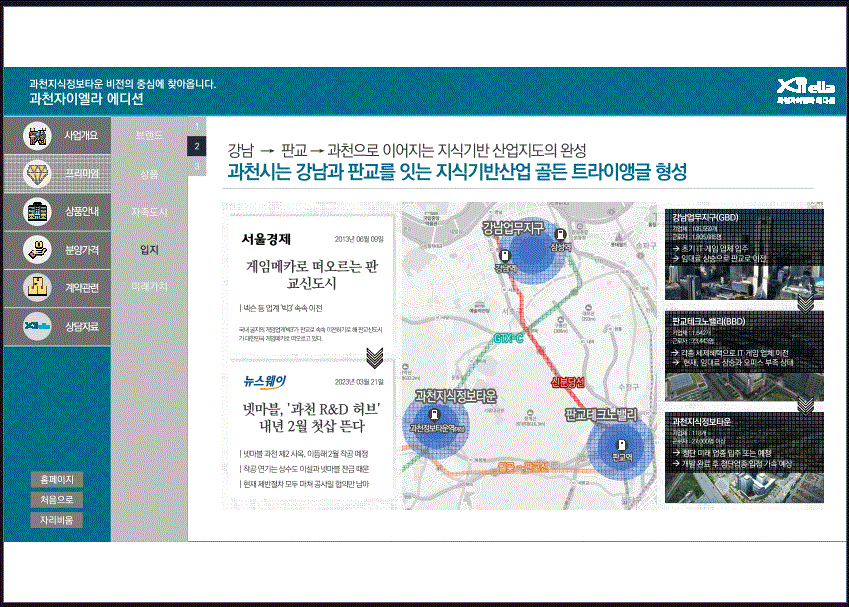
Task: Open the 미래가치 submenu item
Action: [149, 286]
